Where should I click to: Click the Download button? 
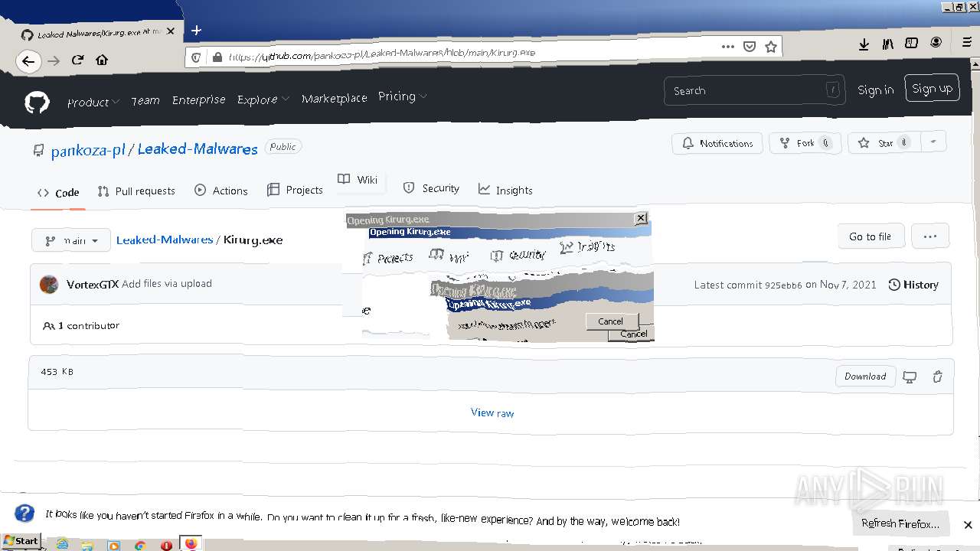(x=865, y=377)
